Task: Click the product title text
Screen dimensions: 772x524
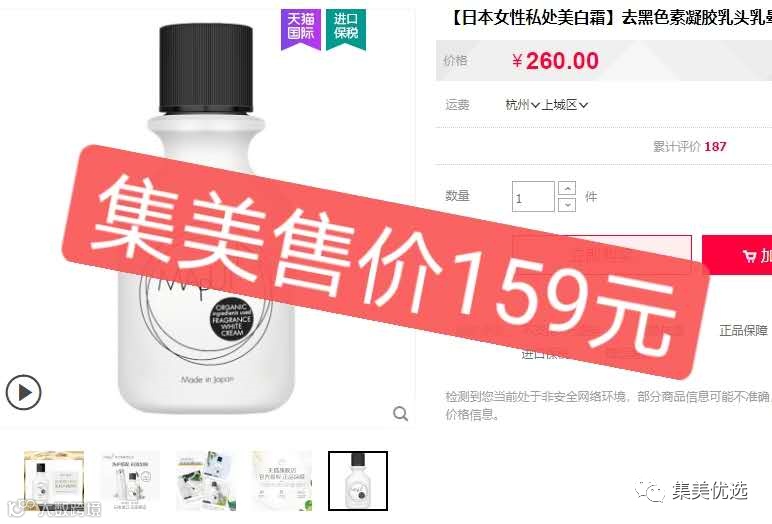Action: (609, 18)
